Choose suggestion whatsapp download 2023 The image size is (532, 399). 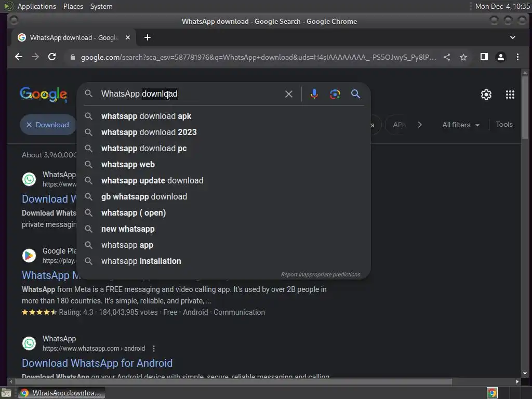[224, 132]
